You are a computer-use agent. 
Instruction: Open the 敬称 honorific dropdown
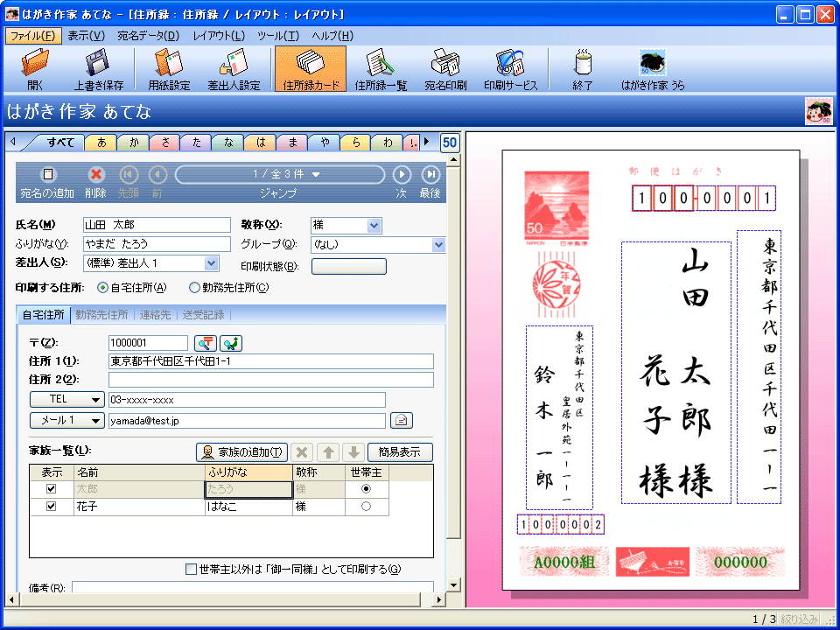pos(374,226)
